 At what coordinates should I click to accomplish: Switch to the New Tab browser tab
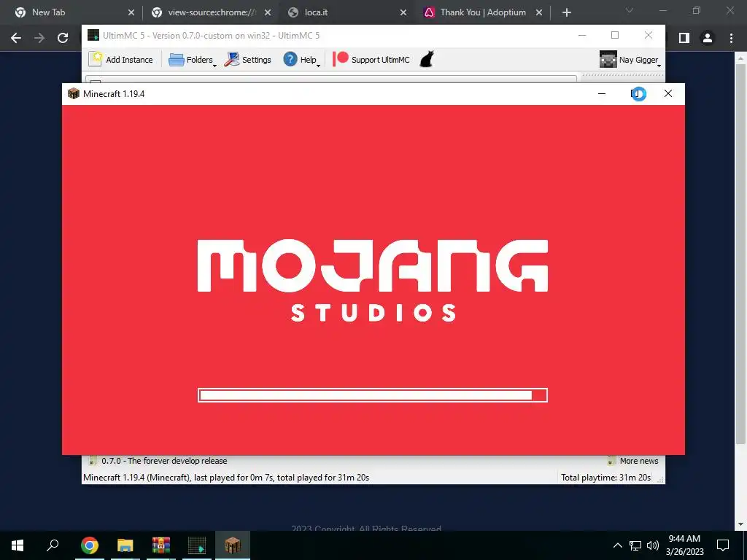(72, 12)
